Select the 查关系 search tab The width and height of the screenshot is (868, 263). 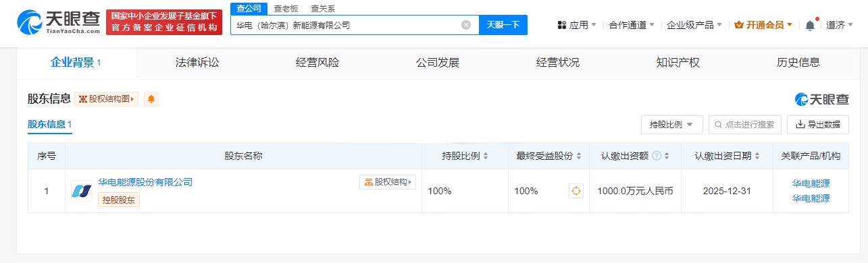point(323,9)
